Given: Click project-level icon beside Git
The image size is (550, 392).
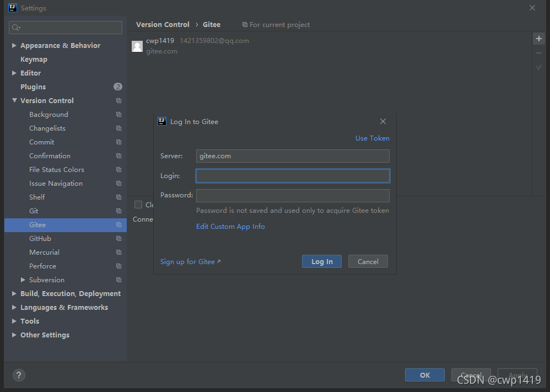Looking at the screenshot, I should pyautogui.click(x=119, y=211).
